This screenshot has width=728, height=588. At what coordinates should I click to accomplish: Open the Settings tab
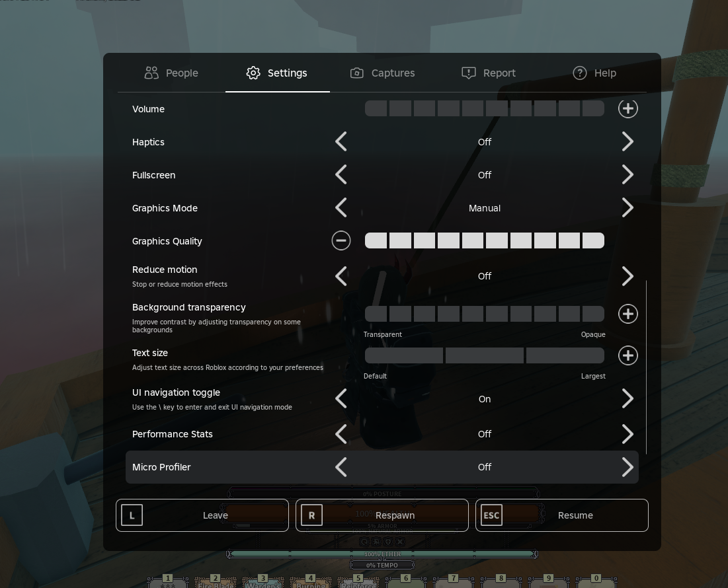277,73
